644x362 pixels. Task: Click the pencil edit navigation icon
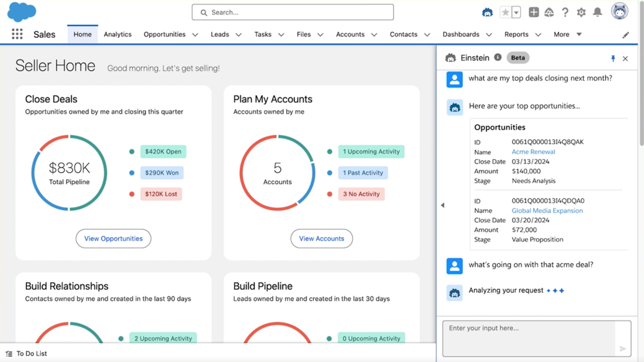click(x=626, y=35)
